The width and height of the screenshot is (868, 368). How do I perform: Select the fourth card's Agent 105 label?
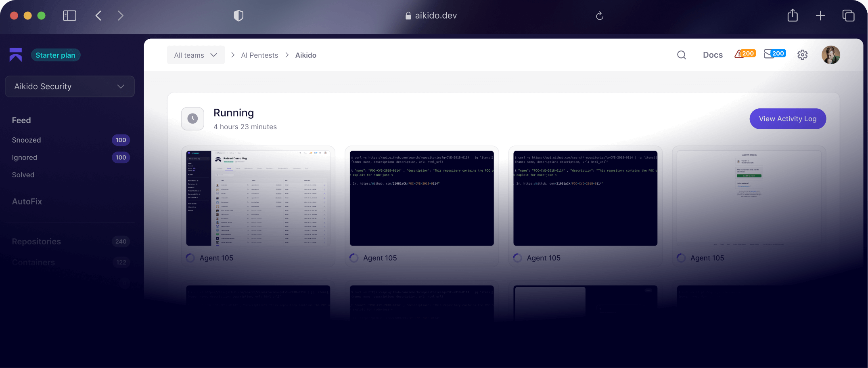coord(707,258)
